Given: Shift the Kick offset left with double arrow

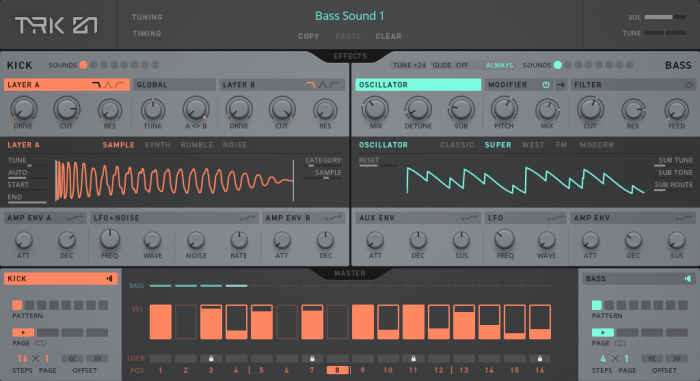Looking at the screenshot, I should coord(72,358).
